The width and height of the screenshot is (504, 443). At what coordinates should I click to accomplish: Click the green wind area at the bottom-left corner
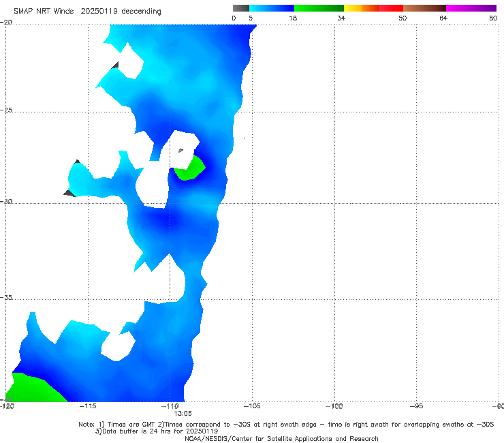click(x=32, y=389)
